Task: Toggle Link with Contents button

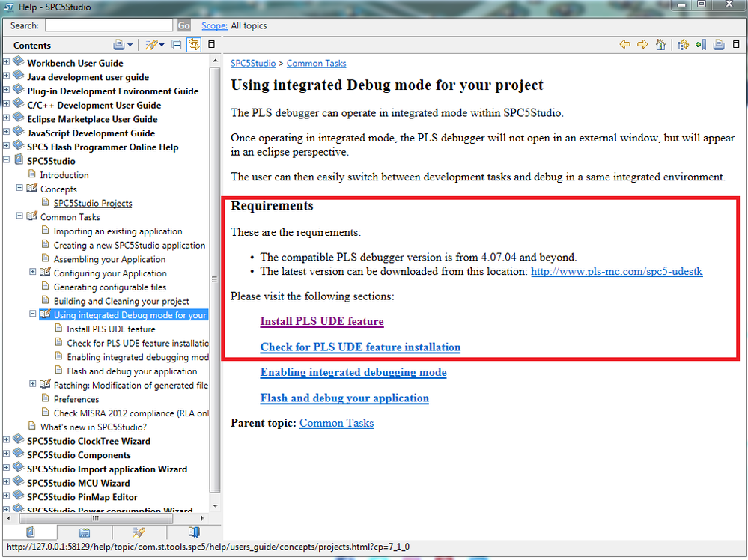Action: pyautogui.click(x=194, y=45)
